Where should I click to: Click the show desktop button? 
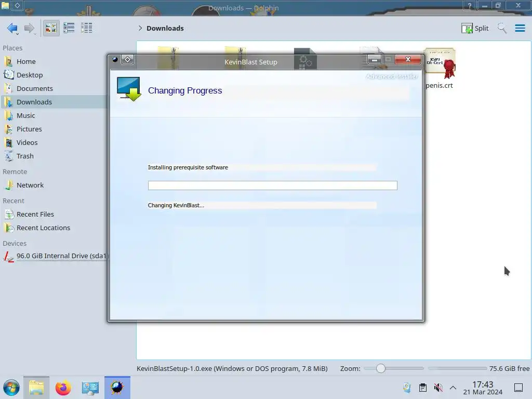518,388
